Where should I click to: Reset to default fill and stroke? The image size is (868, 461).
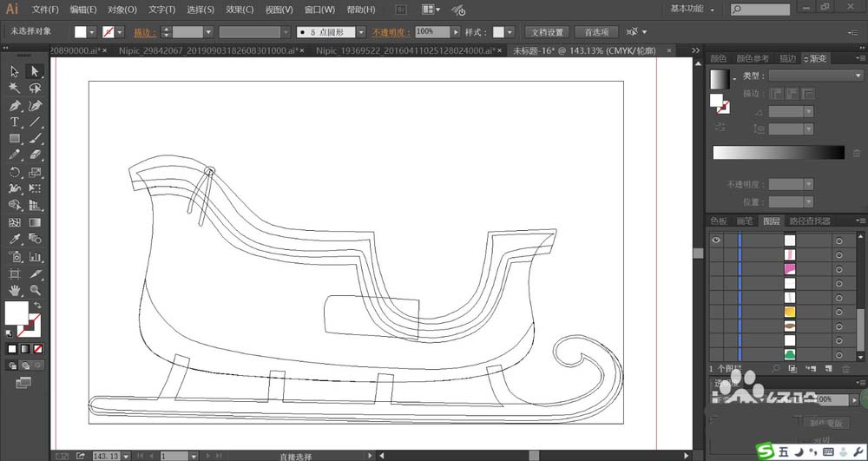point(10,333)
